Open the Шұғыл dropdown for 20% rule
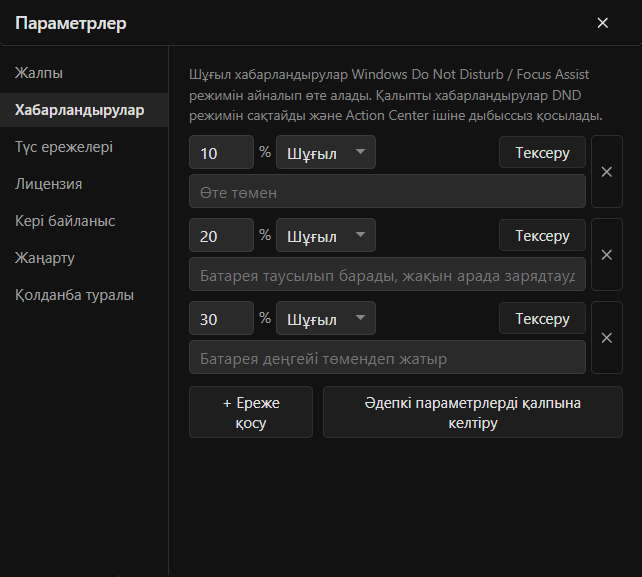Viewport: 642px width, 577px height. [x=326, y=235]
